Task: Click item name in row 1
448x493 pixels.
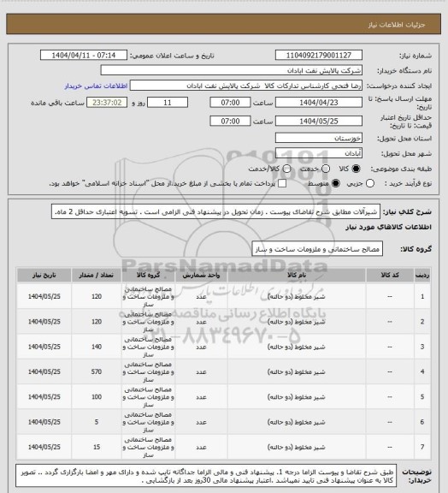Action: pyautogui.click(x=297, y=296)
